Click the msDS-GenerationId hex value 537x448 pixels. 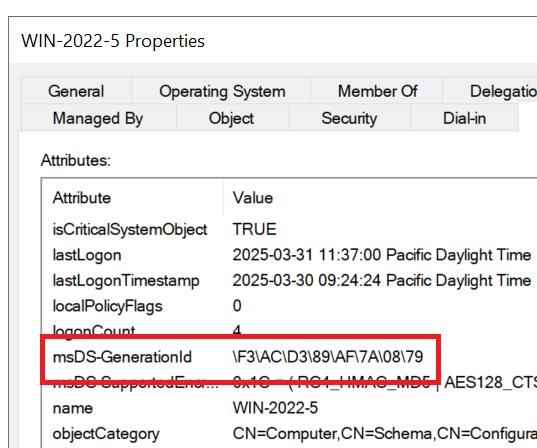click(x=328, y=357)
